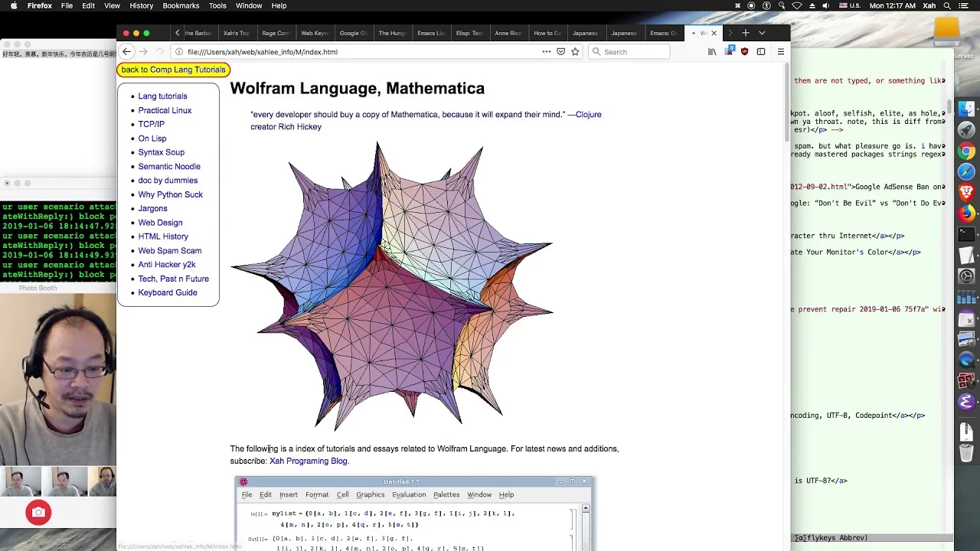Take photo with red Photo Booth camera button
Viewport: 980px width, 551px height.
[38, 513]
